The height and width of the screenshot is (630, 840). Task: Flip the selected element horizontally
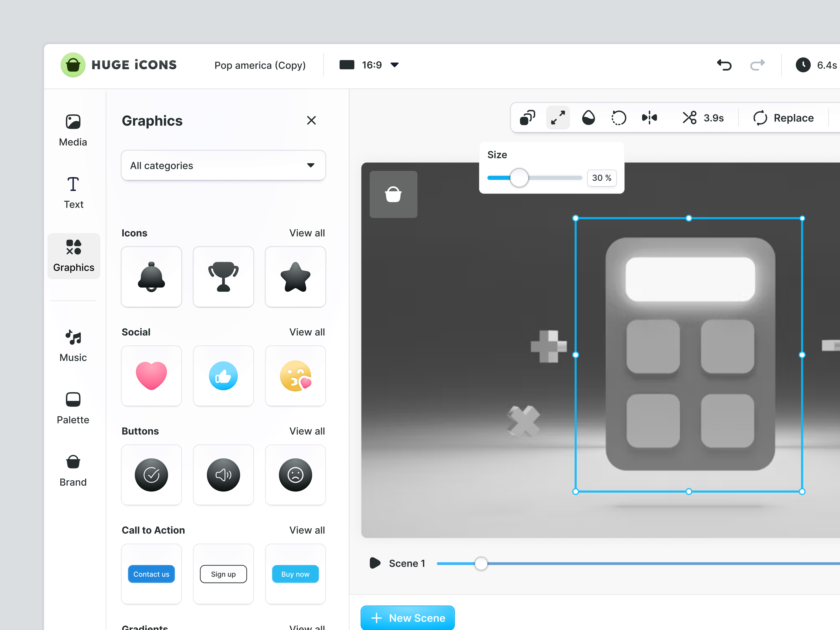point(649,118)
